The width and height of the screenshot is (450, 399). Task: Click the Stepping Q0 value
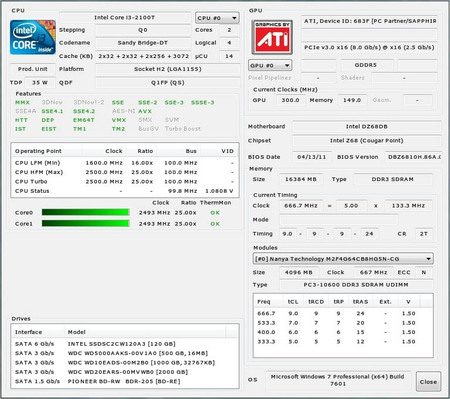[x=143, y=30]
